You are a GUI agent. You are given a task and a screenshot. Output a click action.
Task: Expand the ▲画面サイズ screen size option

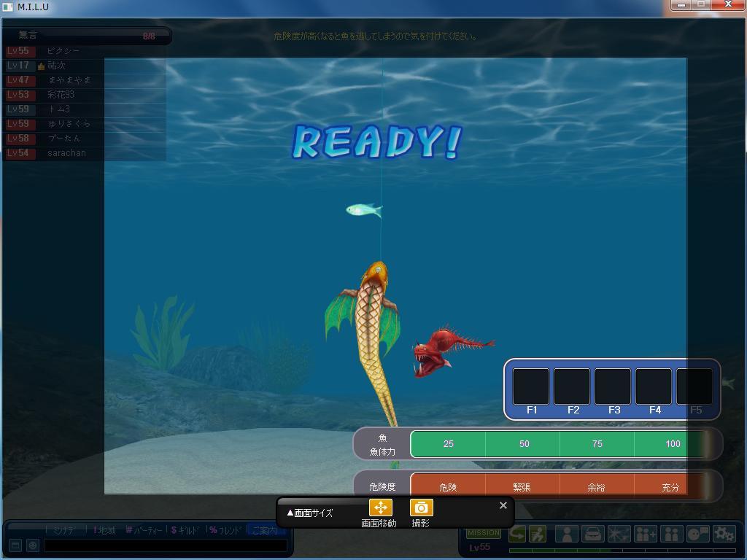pyautogui.click(x=309, y=513)
